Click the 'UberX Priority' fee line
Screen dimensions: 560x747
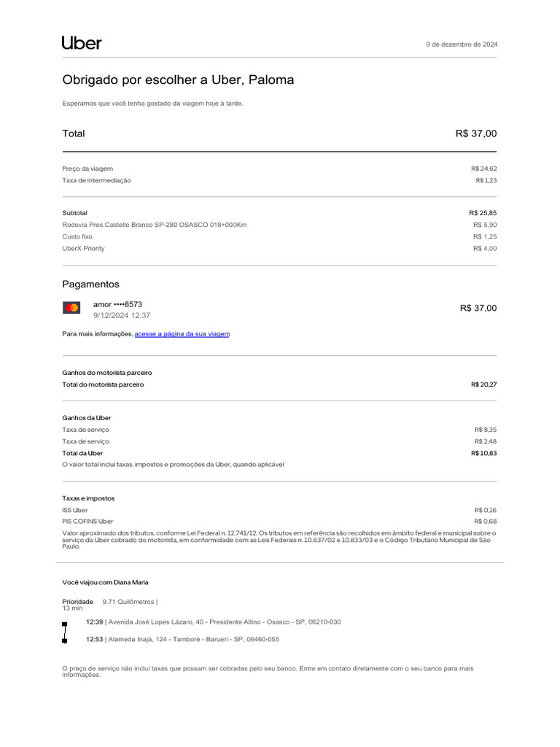[x=83, y=249]
